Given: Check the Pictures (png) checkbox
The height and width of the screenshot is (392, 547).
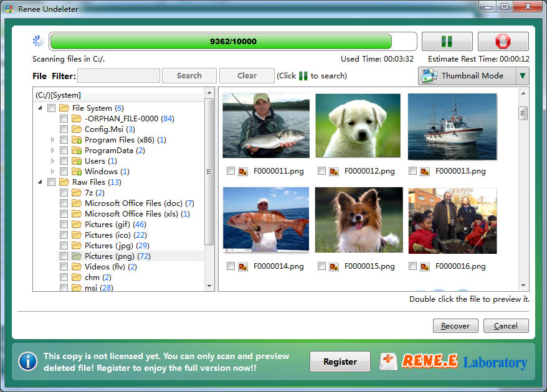Looking at the screenshot, I should [x=64, y=256].
